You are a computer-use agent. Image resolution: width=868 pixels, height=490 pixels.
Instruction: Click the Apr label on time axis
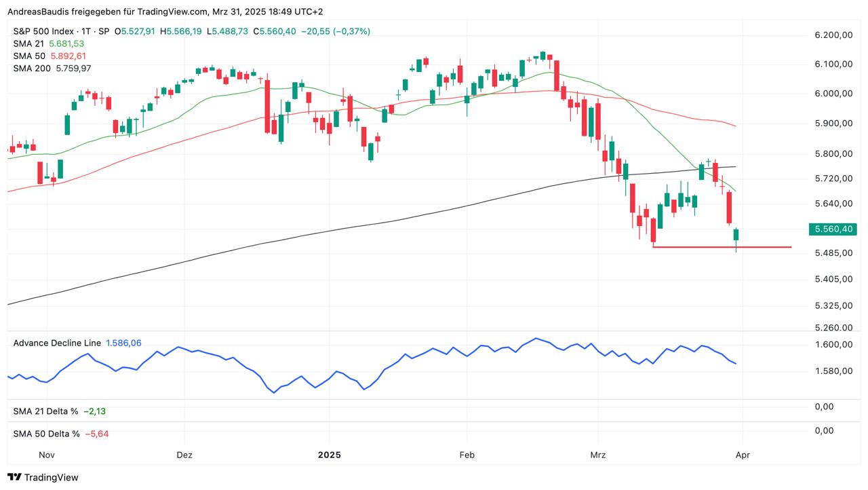click(x=743, y=454)
